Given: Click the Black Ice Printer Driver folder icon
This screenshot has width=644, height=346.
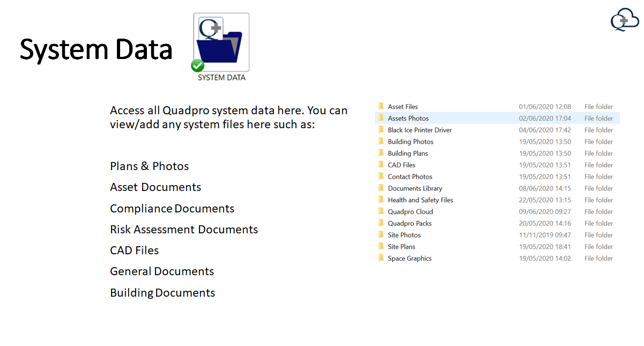Looking at the screenshot, I should coord(381,130).
